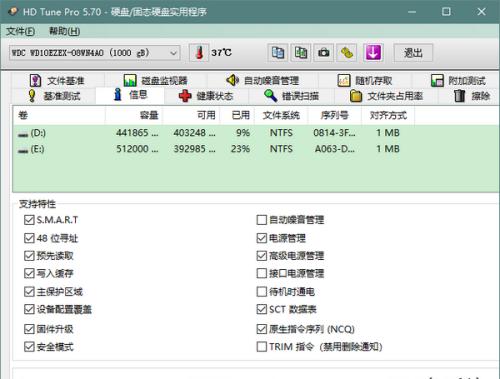
Task: Click the purple download arrow icon
Action: coord(373,53)
